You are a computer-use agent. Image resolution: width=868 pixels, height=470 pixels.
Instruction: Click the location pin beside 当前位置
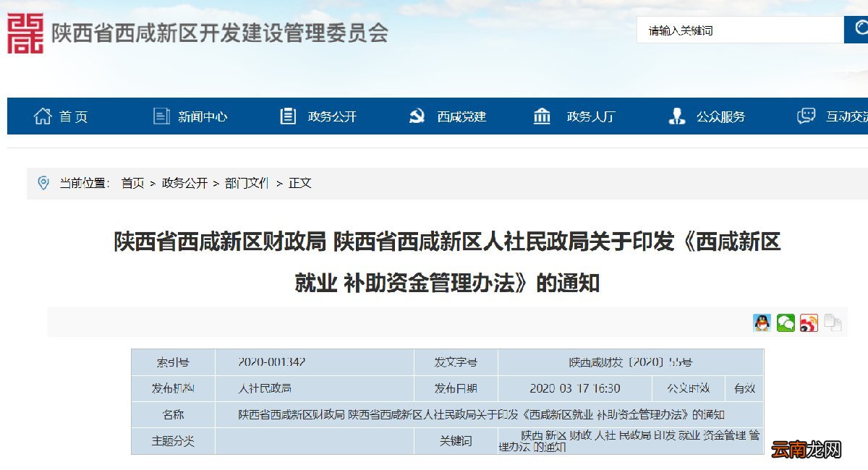(x=43, y=183)
